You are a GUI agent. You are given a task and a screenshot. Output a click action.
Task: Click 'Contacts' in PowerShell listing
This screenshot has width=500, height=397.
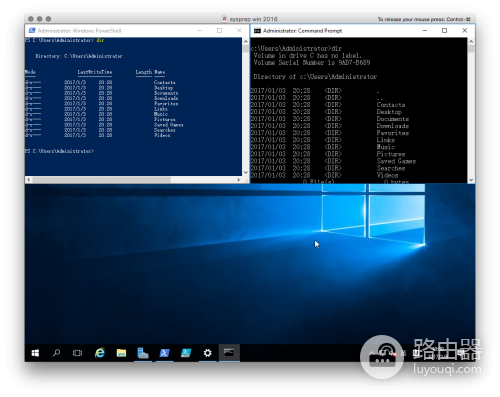165,82
